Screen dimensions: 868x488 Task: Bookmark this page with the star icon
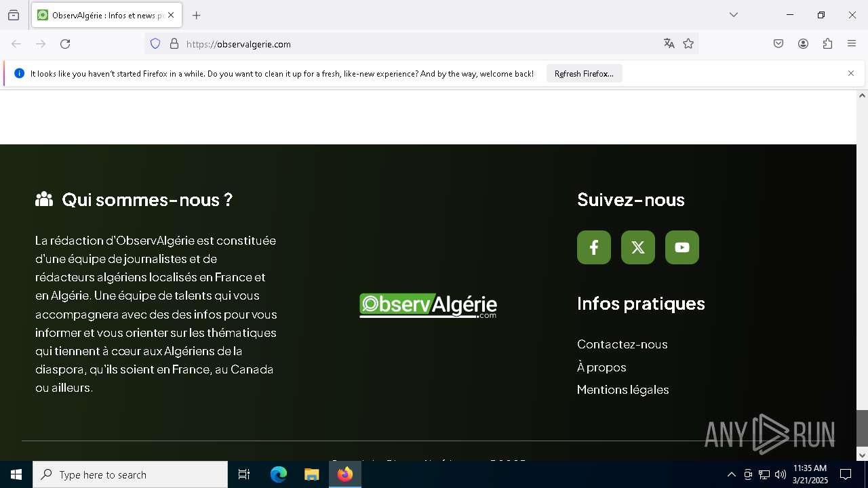pyautogui.click(x=688, y=44)
